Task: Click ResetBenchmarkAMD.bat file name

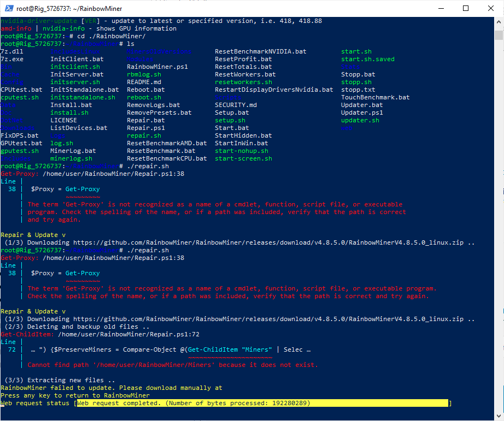Action: [x=167, y=143]
